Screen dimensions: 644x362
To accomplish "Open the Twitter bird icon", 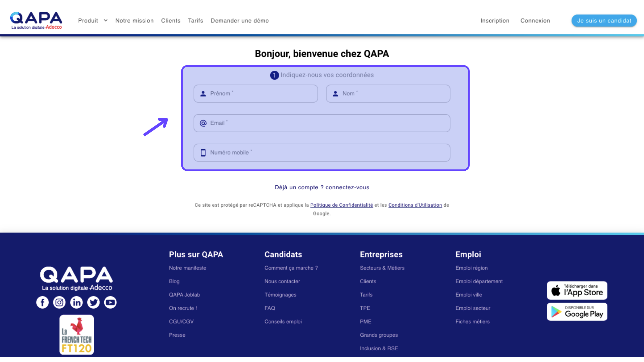I will click(x=93, y=303).
